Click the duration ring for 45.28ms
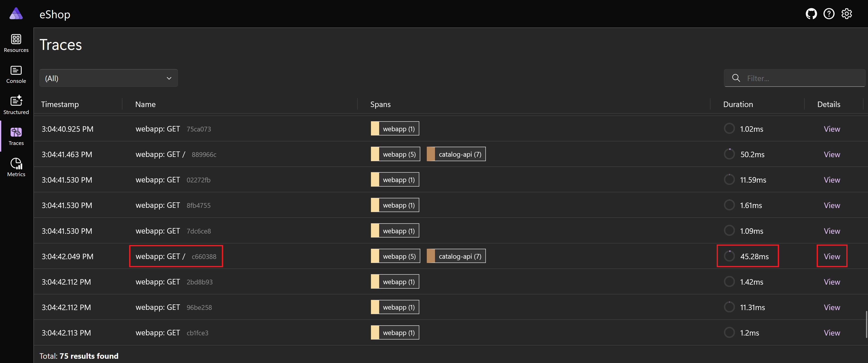Viewport: 868px width, 363px height. click(x=729, y=256)
